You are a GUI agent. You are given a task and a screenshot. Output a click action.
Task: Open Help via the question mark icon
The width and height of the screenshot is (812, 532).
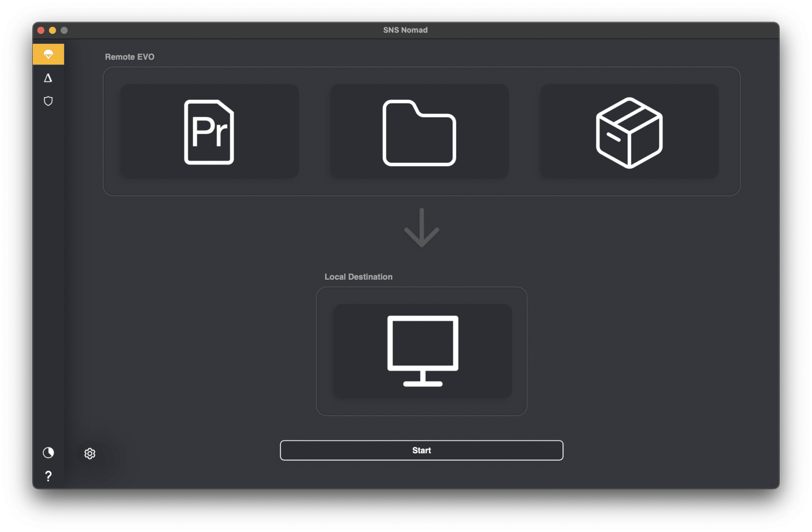click(x=48, y=476)
